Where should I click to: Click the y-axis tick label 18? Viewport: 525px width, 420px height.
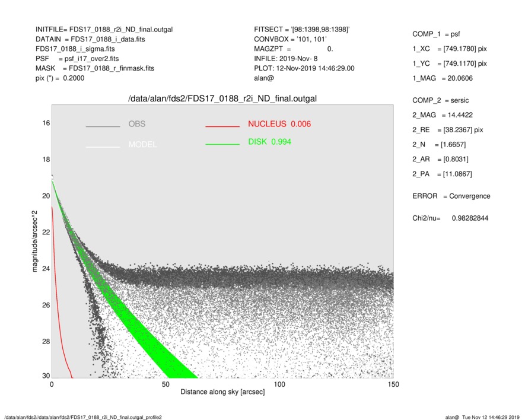[46, 160]
